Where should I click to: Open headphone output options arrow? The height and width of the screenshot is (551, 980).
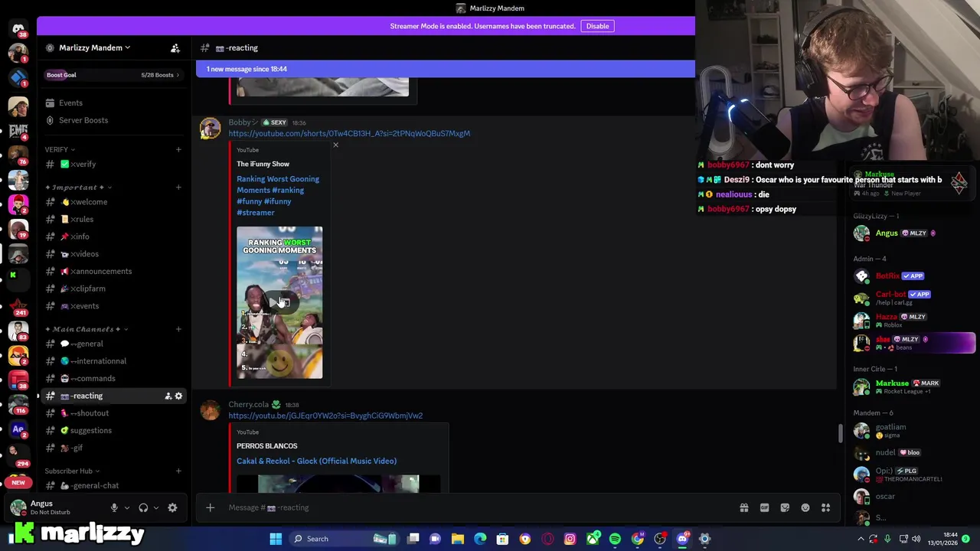click(156, 508)
